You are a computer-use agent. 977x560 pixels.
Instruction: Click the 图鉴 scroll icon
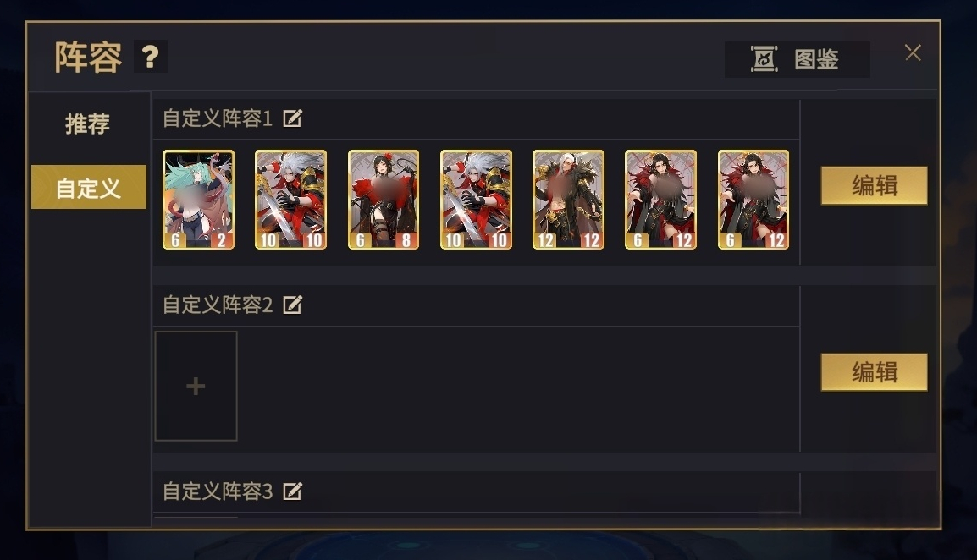pyautogui.click(x=764, y=59)
